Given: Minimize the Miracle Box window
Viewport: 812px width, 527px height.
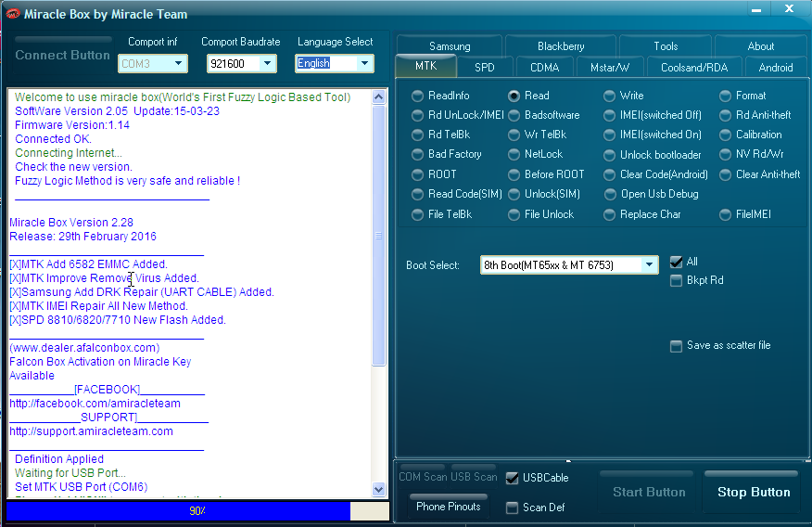Looking at the screenshot, I should [x=756, y=10].
